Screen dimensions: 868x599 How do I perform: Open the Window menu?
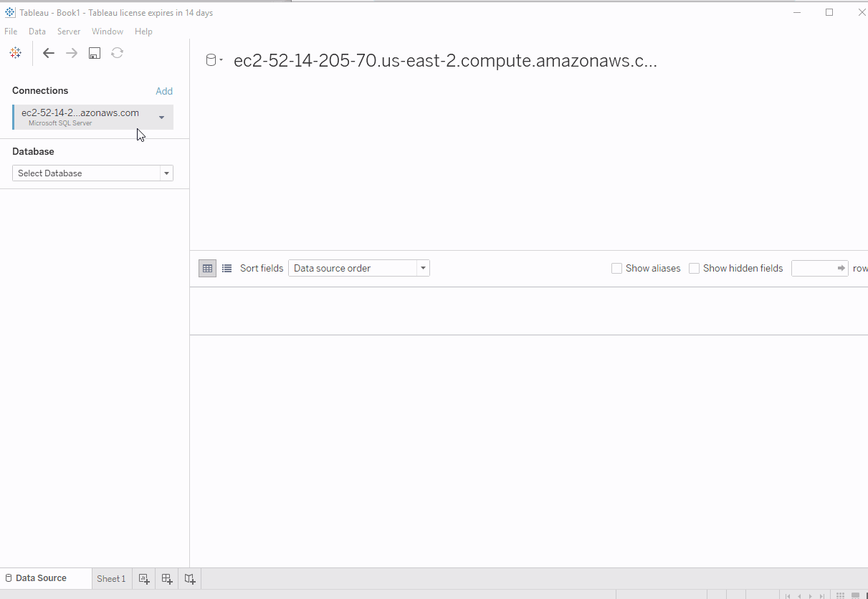coord(108,32)
